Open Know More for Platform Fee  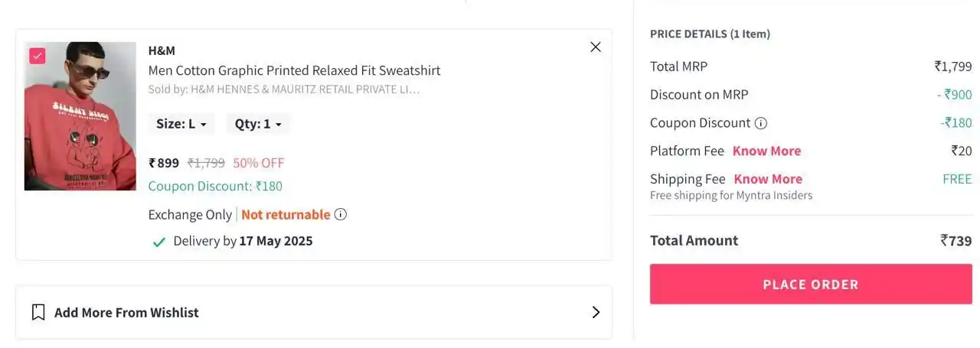[766, 151]
